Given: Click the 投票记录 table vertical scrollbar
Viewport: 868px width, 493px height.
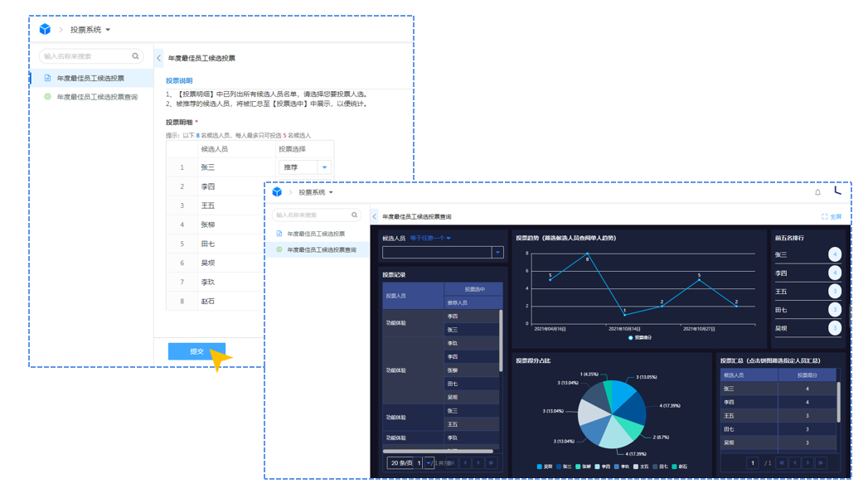Looking at the screenshot, I should (x=501, y=340).
